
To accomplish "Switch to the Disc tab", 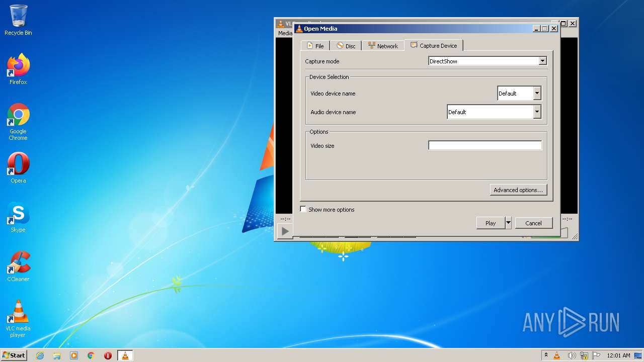I will pyautogui.click(x=346, y=46).
